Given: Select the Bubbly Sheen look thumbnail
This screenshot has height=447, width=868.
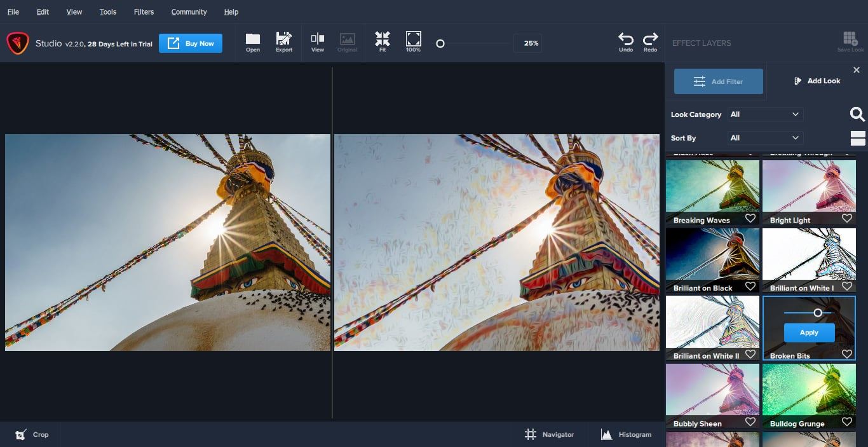Looking at the screenshot, I should (x=712, y=388).
